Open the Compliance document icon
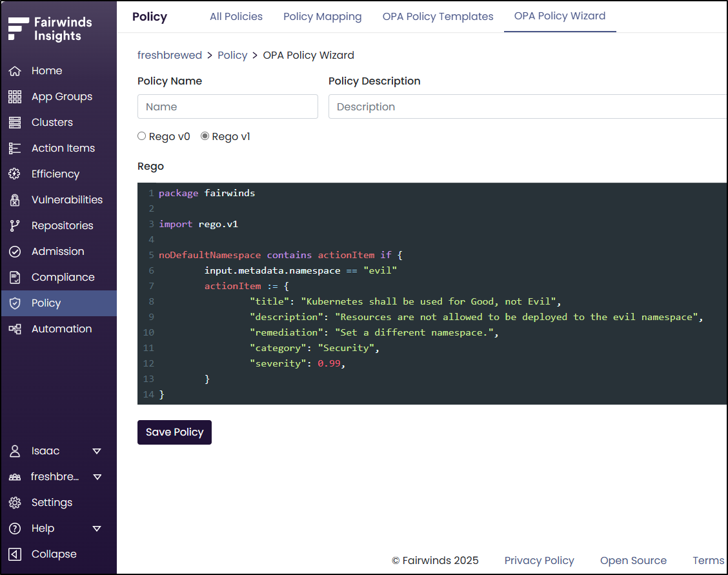The width and height of the screenshot is (728, 575). 15,277
